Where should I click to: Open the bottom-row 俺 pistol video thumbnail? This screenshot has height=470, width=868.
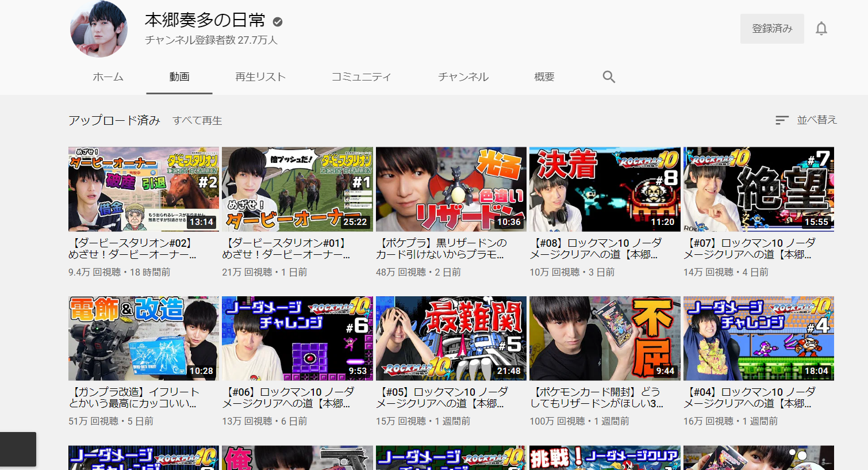point(297,458)
